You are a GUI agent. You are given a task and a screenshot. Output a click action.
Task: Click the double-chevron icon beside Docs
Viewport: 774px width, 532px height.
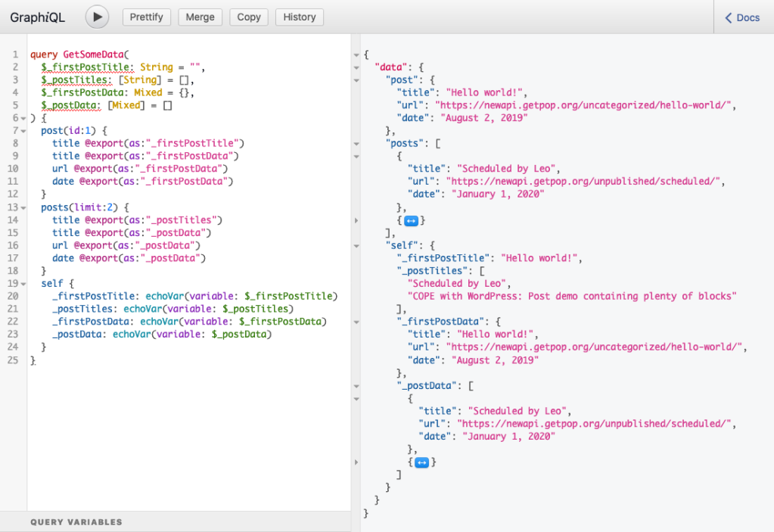[x=727, y=17]
